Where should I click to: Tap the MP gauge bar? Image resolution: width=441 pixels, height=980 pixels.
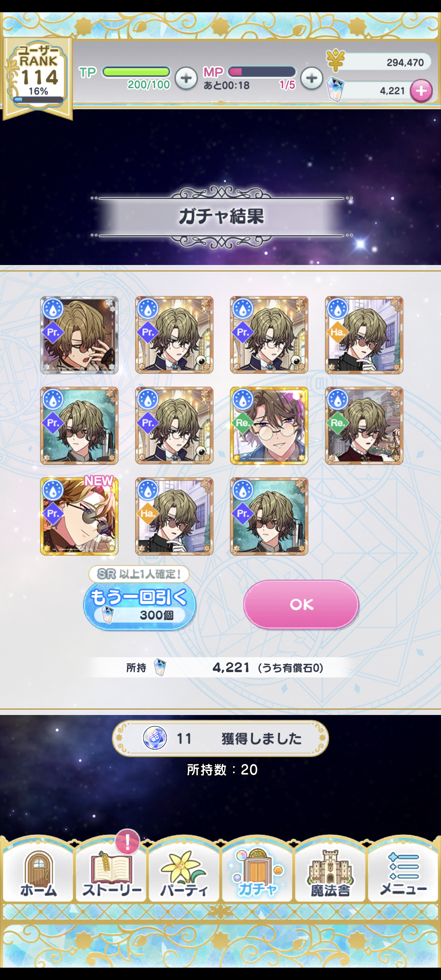[262, 72]
